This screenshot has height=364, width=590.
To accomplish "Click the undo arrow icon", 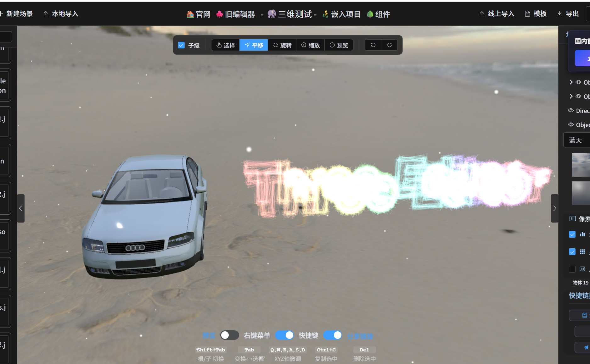I will (373, 45).
